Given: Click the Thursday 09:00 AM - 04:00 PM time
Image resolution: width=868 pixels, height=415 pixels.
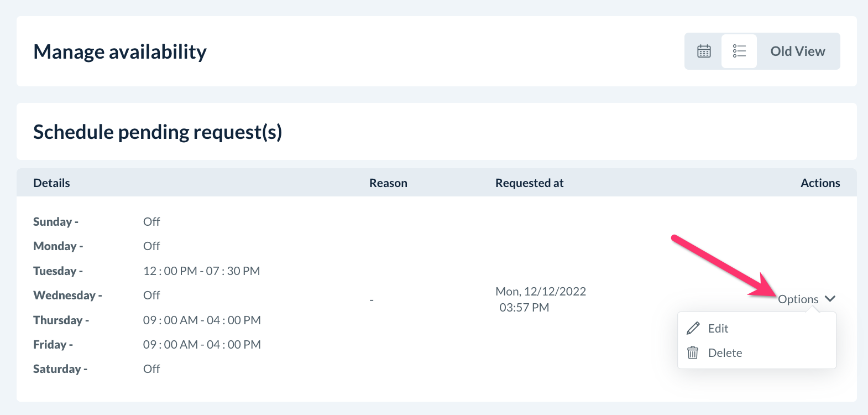Looking at the screenshot, I should pos(202,320).
